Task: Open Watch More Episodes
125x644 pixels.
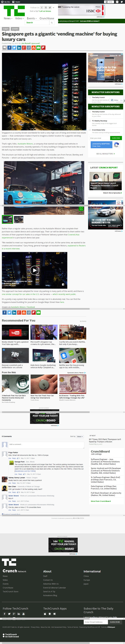Action: point(112,193)
